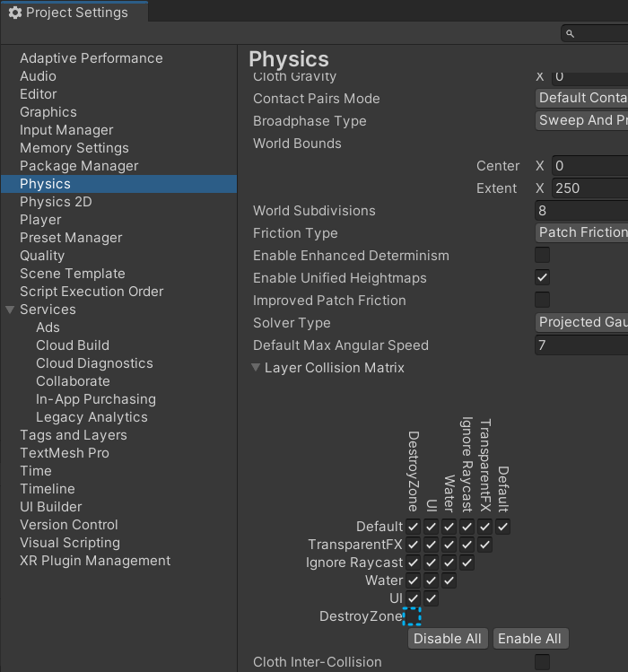Toggle Default row, Default column collision checkbox
This screenshot has height=672, width=628.
click(x=502, y=527)
